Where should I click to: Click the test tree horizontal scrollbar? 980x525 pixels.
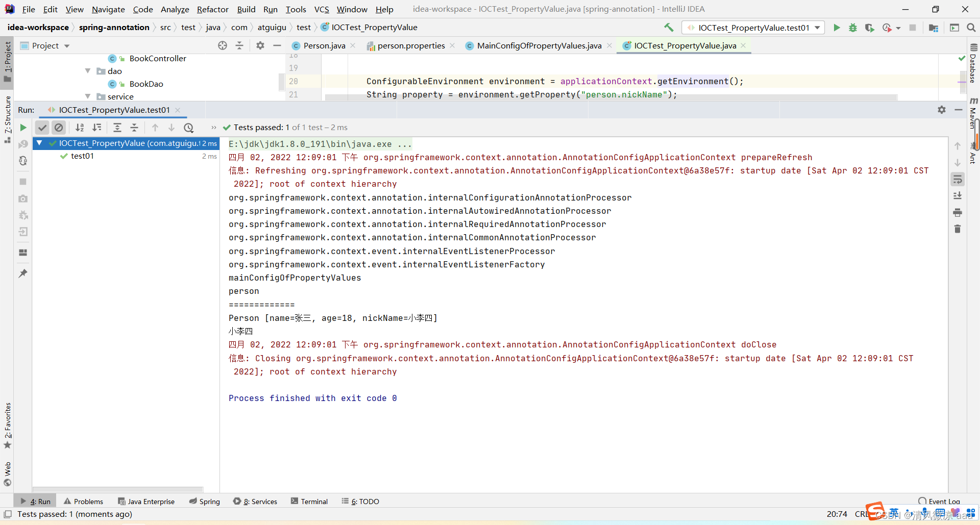118,489
